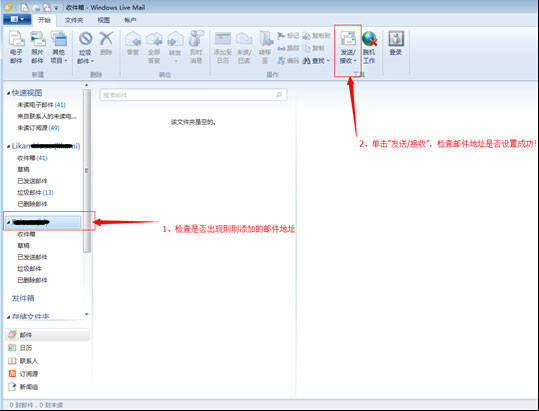Screen dimensions: 539x411
Task: Open 草稿 under highlighted redacted account
Action: (x=23, y=246)
